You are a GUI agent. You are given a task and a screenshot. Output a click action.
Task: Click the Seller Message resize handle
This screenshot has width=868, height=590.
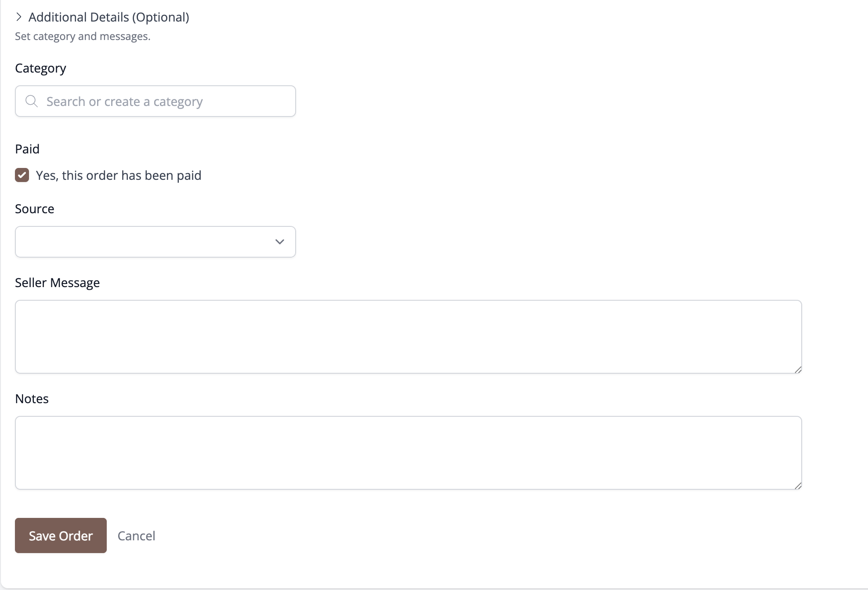click(798, 369)
